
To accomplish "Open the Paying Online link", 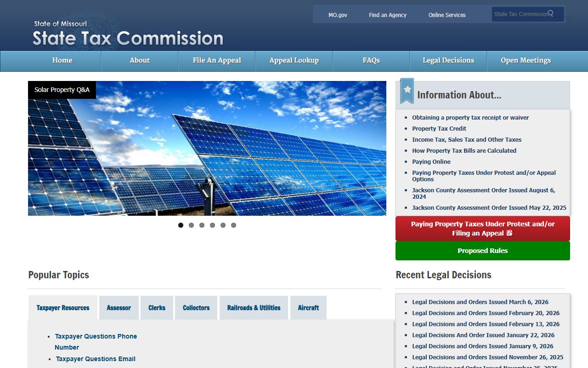I will 431,162.
